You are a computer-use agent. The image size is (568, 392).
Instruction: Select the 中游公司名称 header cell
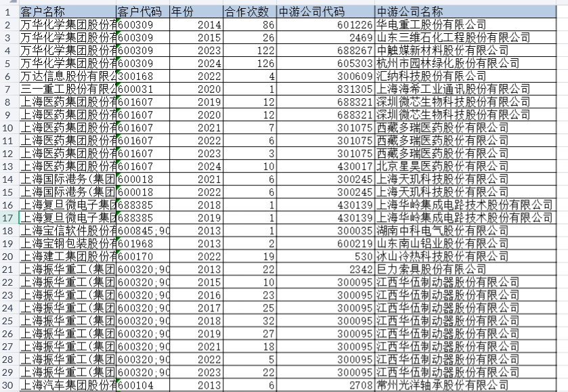coord(467,12)
